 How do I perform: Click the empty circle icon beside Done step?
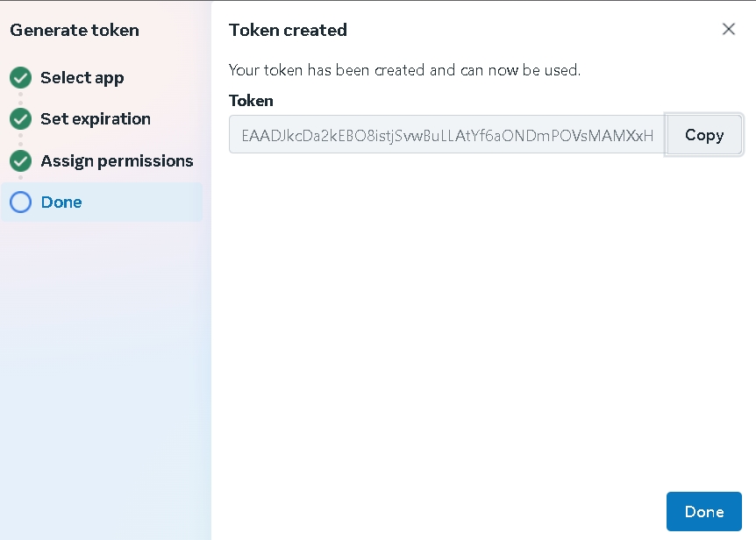coord(20,202)
